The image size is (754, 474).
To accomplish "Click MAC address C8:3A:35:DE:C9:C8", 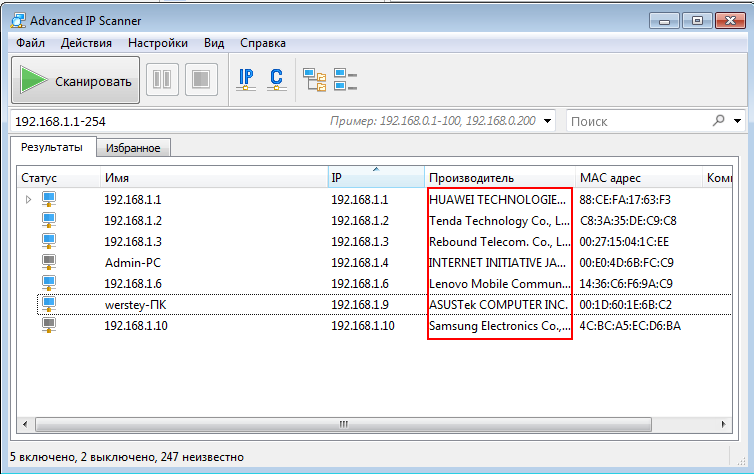I will 628,221.
